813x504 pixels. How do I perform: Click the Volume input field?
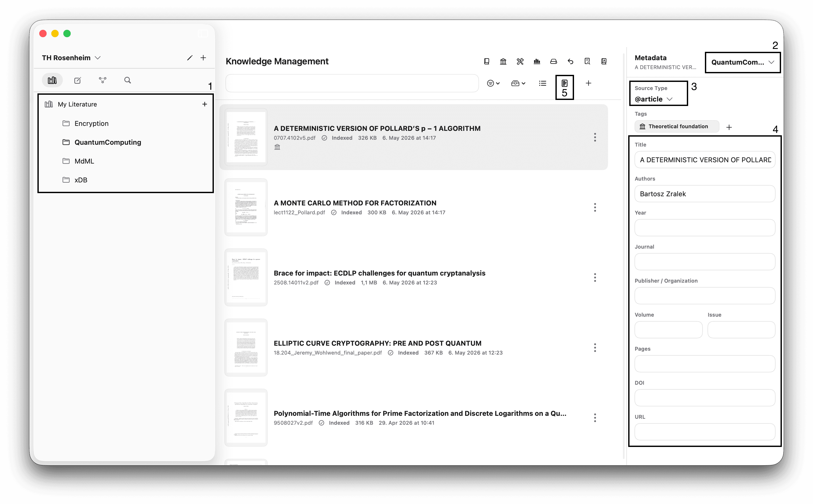(x=668, y=330)
